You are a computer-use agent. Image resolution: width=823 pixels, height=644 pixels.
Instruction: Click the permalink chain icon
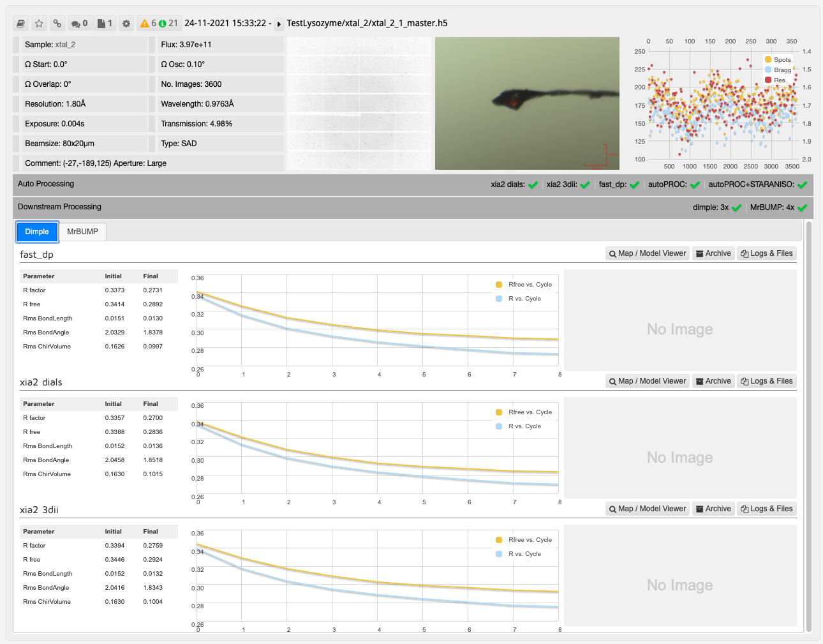click(x=57, y=24)
